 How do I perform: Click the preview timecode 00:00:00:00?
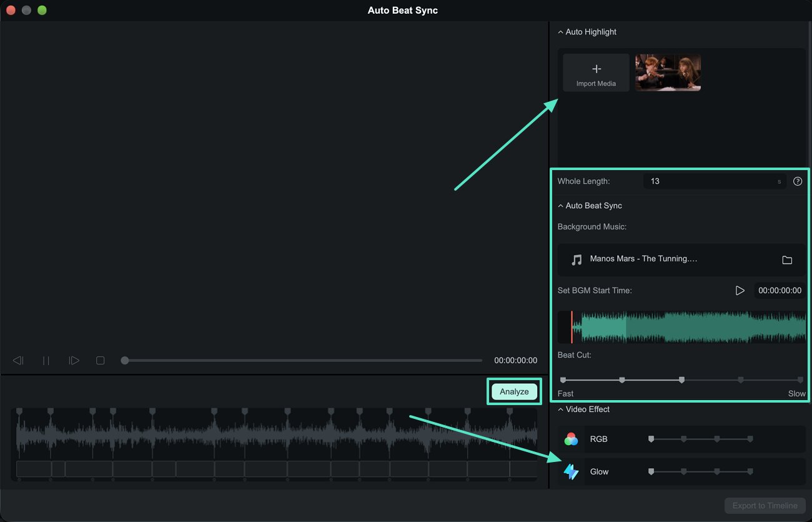coord(515,361)
